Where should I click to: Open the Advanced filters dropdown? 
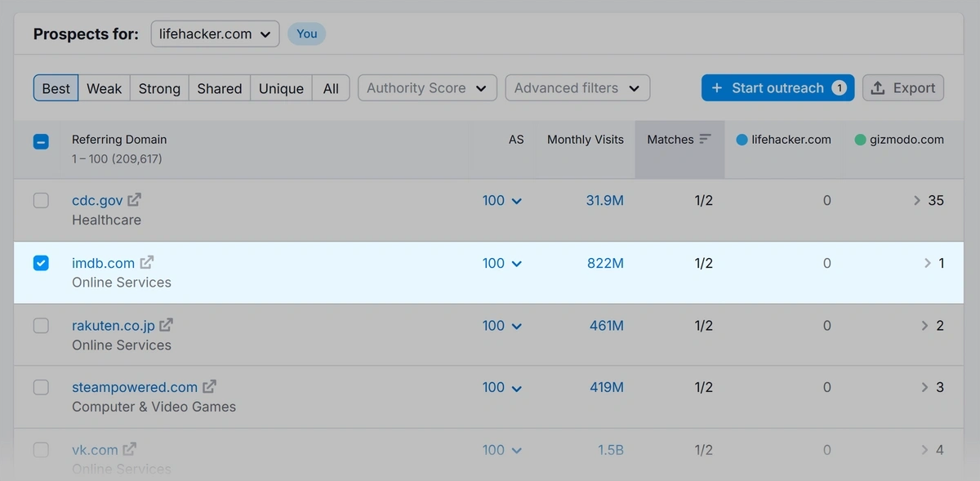577,88
